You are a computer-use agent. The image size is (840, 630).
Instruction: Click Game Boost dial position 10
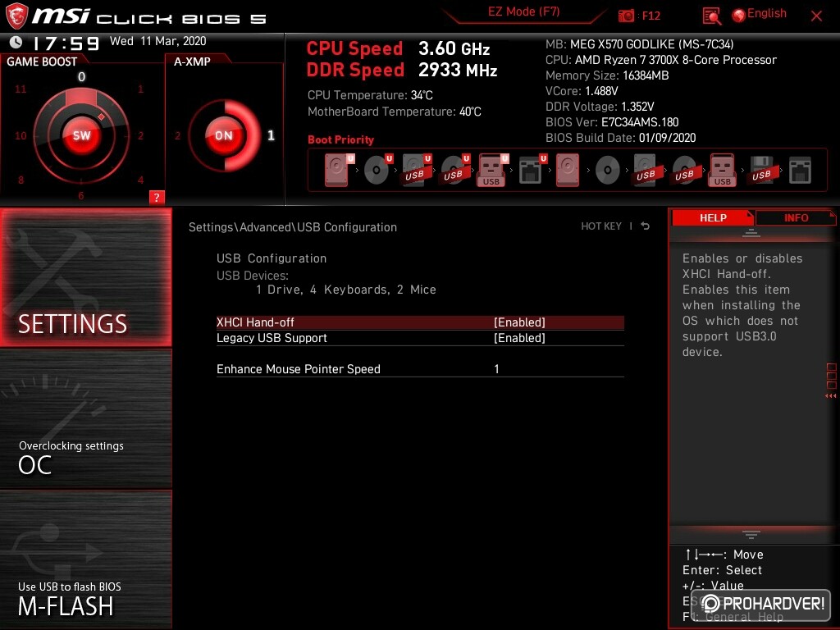pos(21,135)
